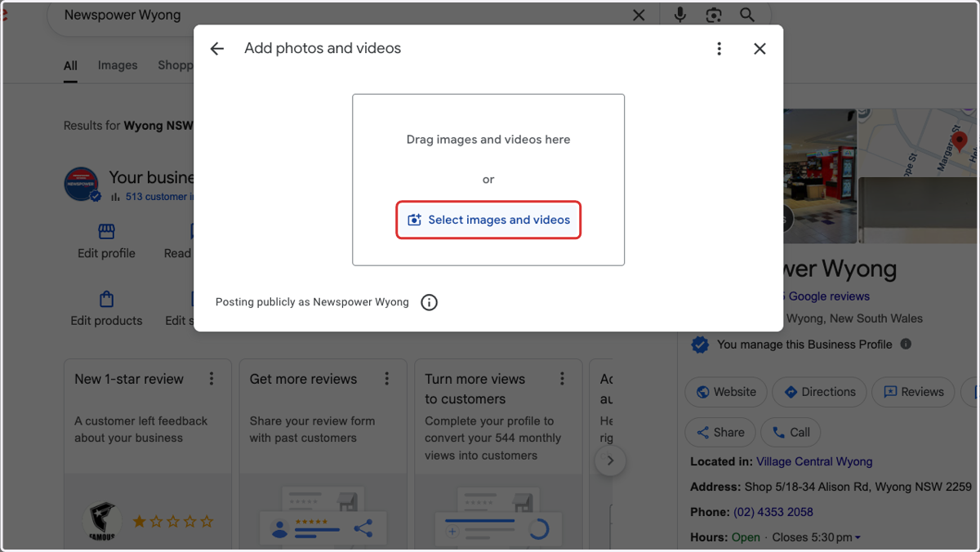Click the one-star rating on review card
Image resolution: width=980 pixels, height=552 pixels.
click(173, 521)
